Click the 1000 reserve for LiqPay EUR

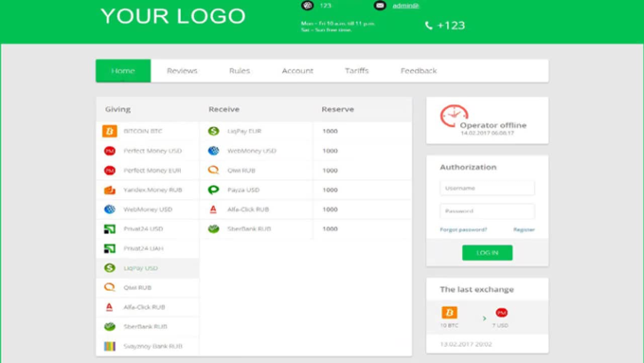click(330, 131)
